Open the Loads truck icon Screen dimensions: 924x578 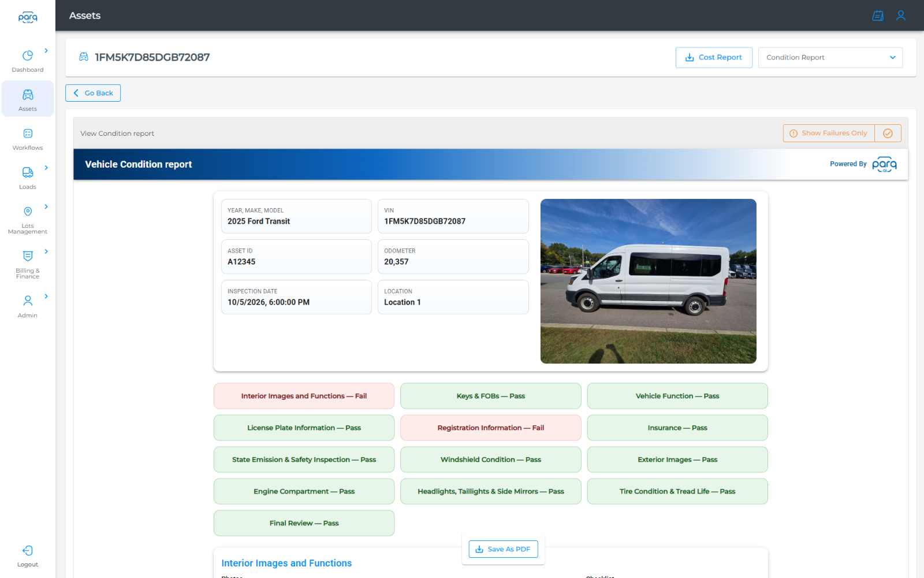[x=28, y=172]
